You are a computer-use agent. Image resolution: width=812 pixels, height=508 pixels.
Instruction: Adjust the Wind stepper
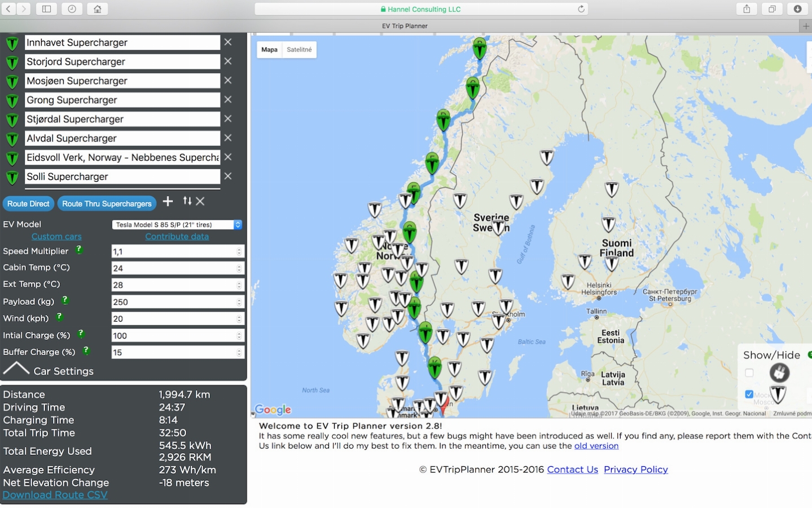point(239,319)
